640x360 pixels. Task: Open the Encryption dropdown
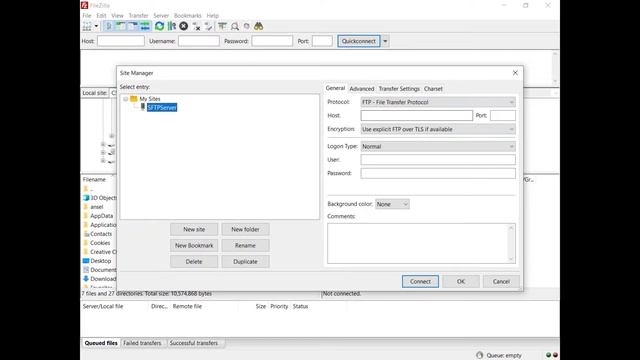pos(438,129)
